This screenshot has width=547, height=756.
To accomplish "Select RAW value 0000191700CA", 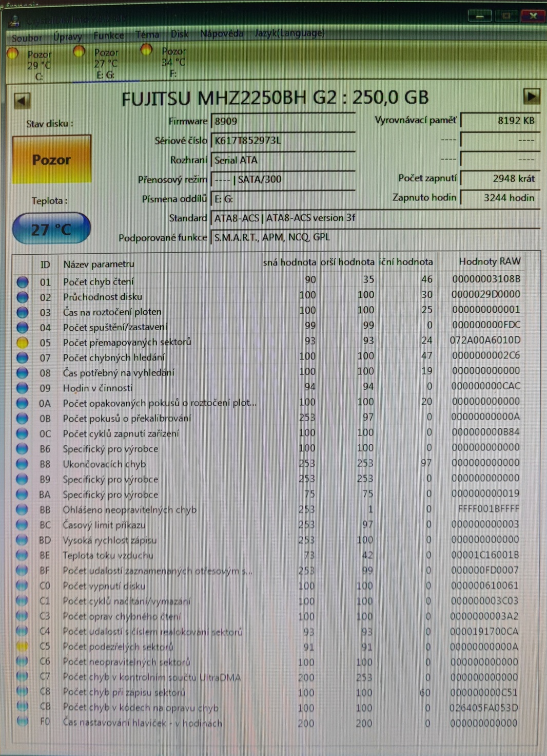I will pyautogui.click(x=484, y=631).
